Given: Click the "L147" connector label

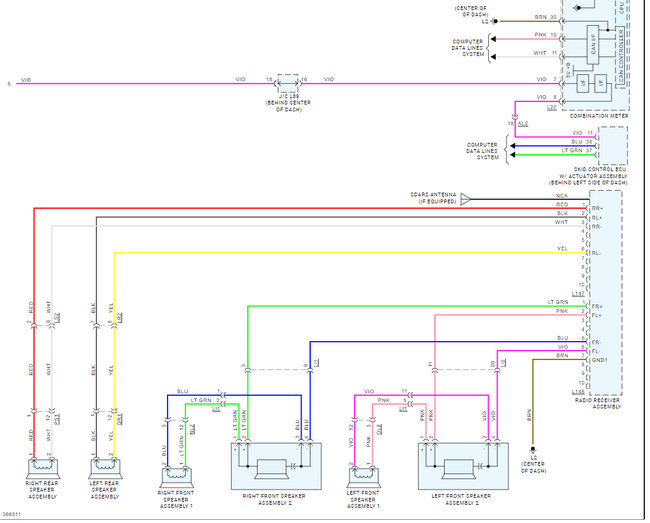Looking at the screenshot, I should (578, 294).
